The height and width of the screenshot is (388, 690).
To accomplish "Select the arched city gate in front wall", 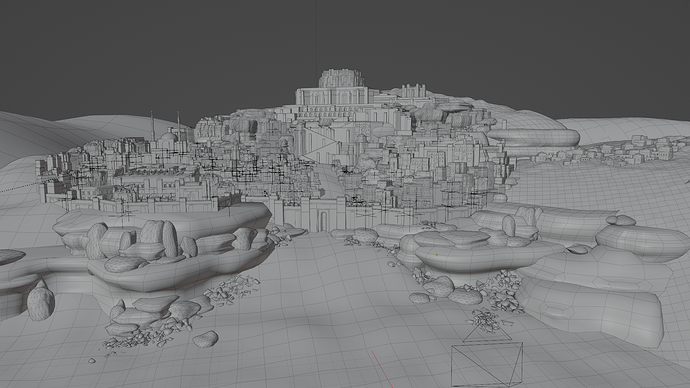I will pos(324,221).
